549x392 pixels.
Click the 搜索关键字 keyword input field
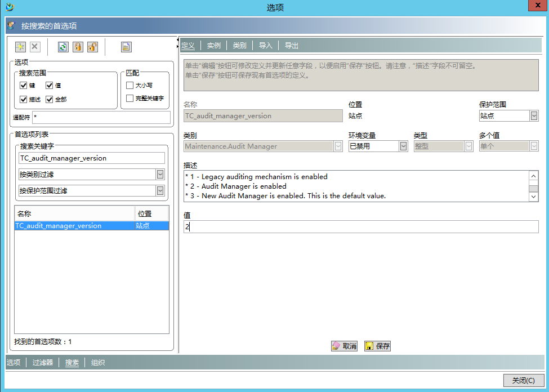pyautogui.click(x=91, y=158)
